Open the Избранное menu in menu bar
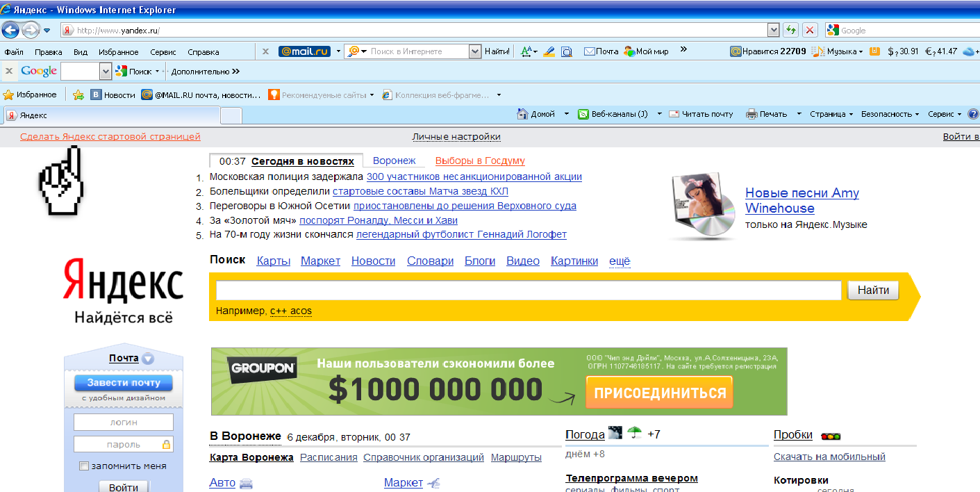Screen dimensions: 980x492 (x=119, y=52)
